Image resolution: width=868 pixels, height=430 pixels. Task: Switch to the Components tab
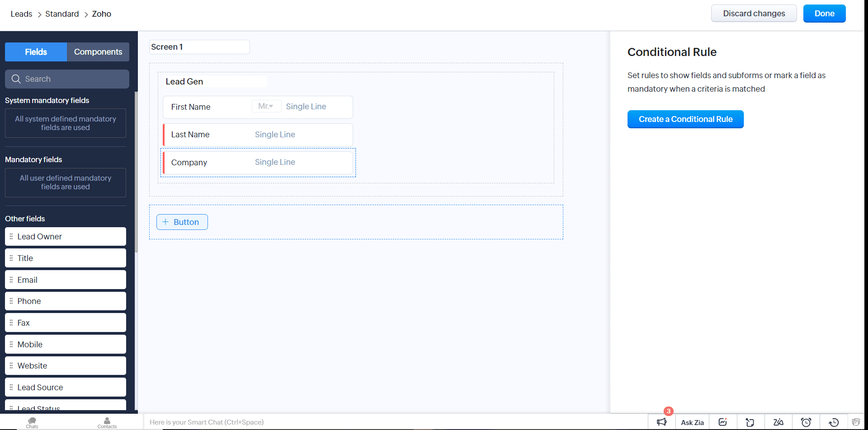click(98, 52)
